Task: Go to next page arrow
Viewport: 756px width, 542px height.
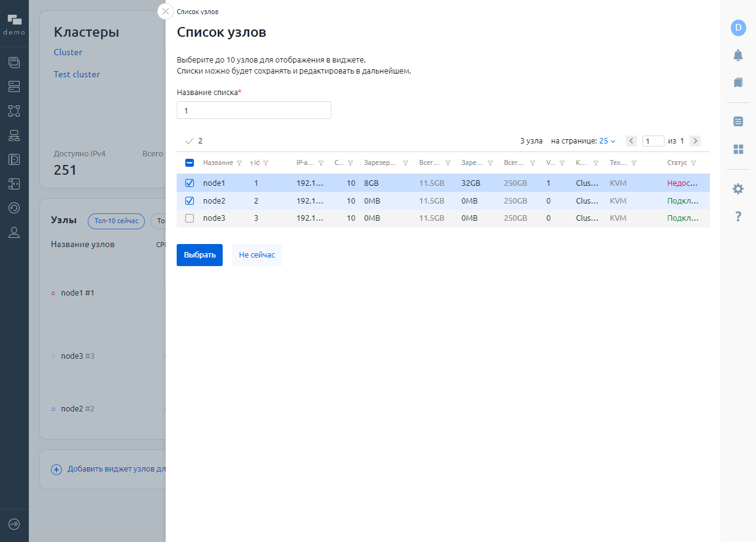Action: click(695, 141)
